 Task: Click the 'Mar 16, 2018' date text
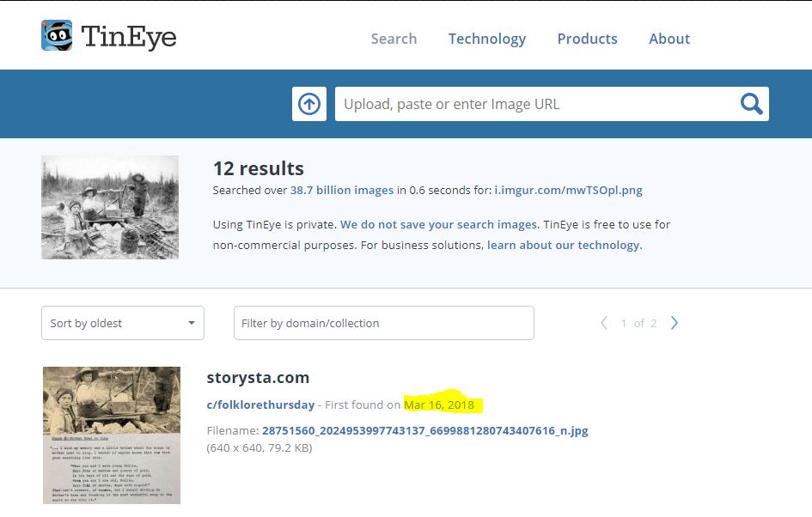click(439, 404)
